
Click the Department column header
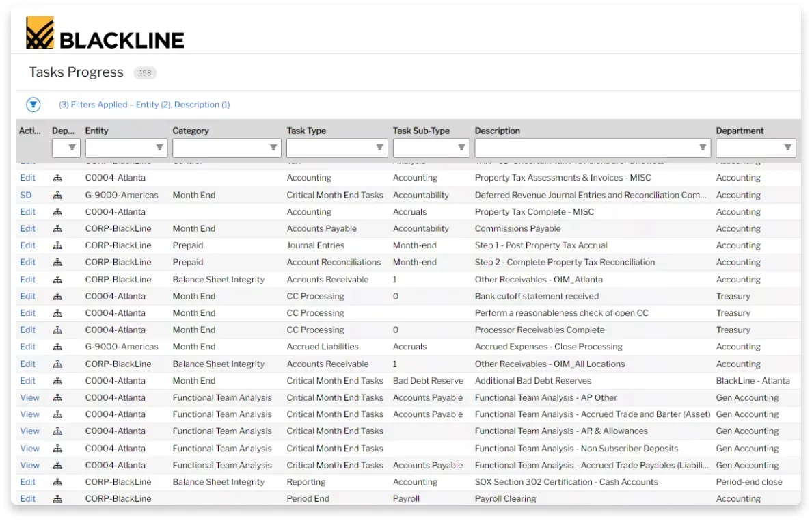(740, 131)
